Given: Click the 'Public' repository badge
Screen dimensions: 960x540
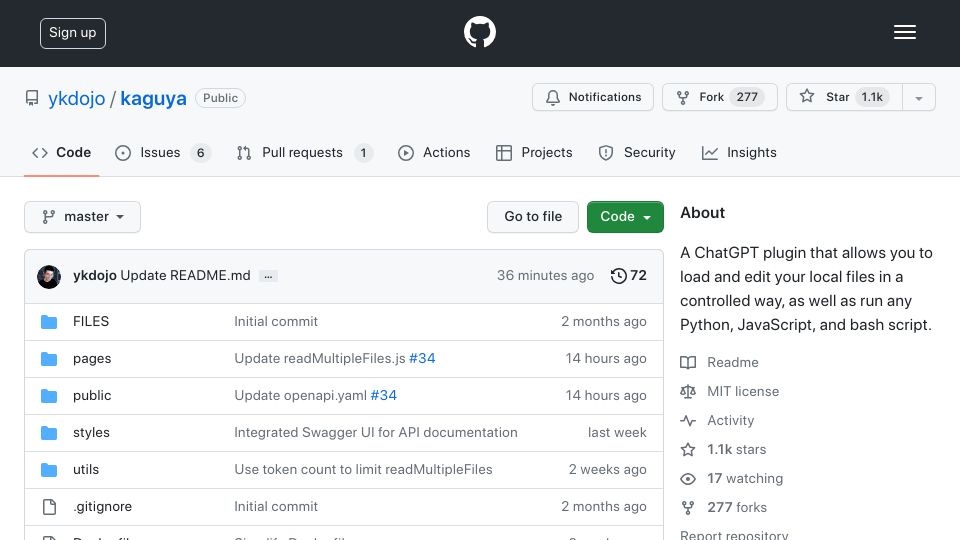Looking at the screenshot, I should (x=220, y=98).
